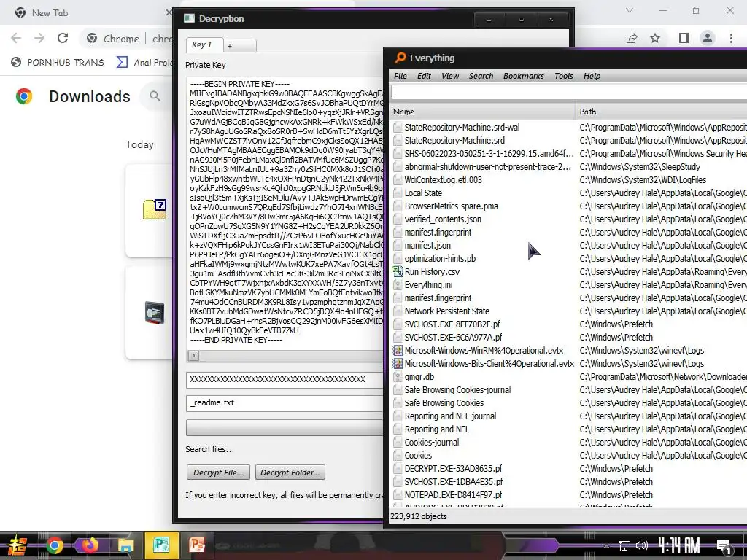Select Microsoft-Windows-WinRM%4Operational.evtx icon
Image resolution: width=747 pixels, height=560 pixels.
(398, 351)
